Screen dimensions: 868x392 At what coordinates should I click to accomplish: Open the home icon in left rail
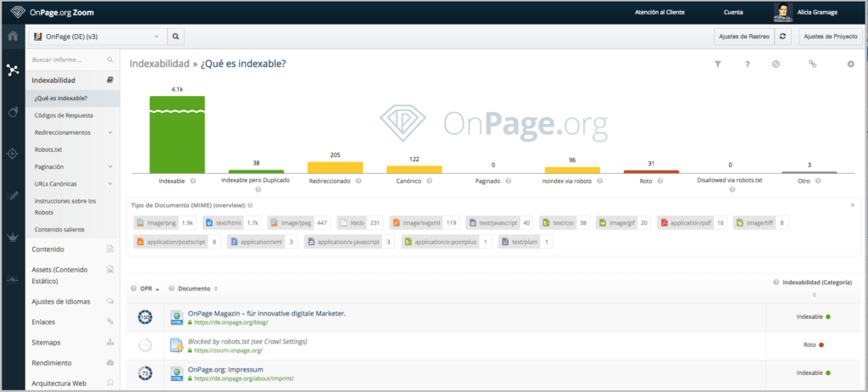(x=12, y=36)
